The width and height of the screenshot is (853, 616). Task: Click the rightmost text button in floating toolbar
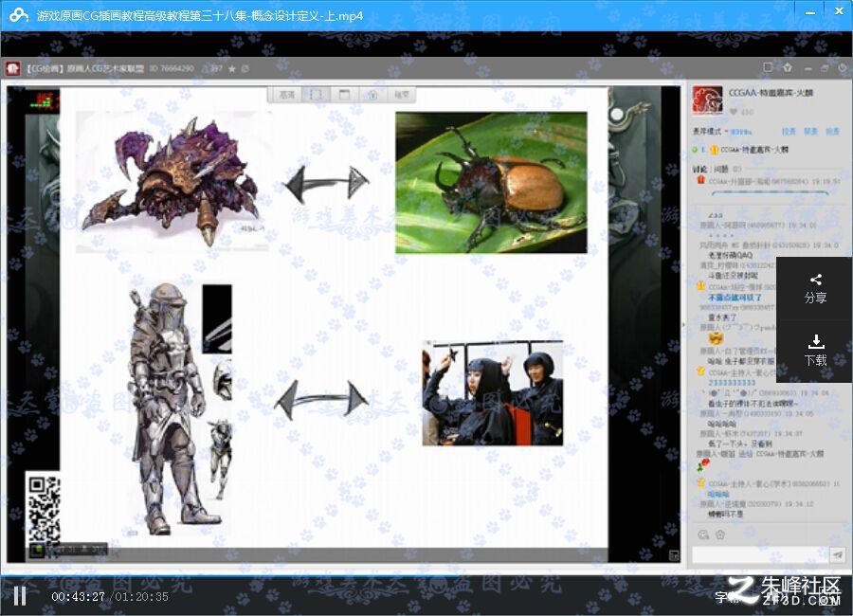click(402, 95)
